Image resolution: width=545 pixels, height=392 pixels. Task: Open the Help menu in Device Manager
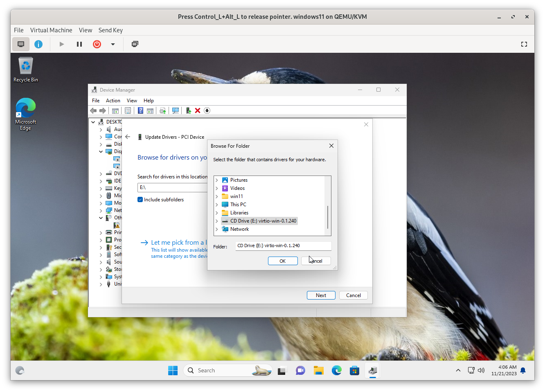tap(149, 101)
